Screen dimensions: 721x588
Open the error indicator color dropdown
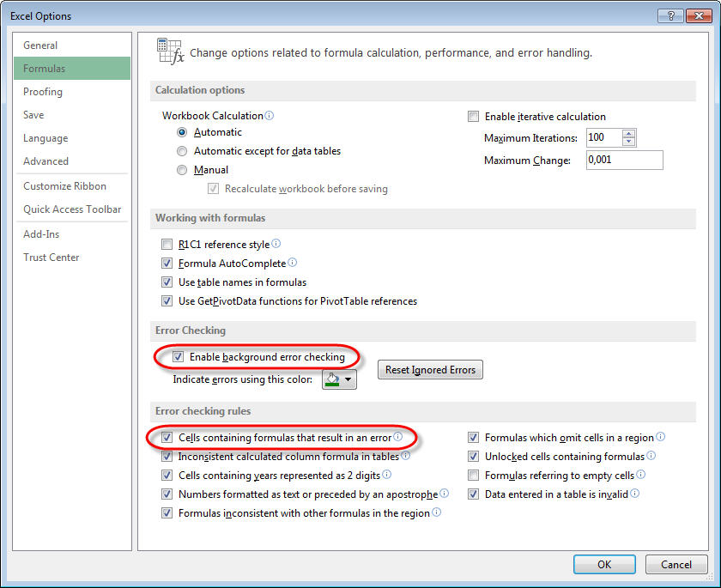pos(339,379)
